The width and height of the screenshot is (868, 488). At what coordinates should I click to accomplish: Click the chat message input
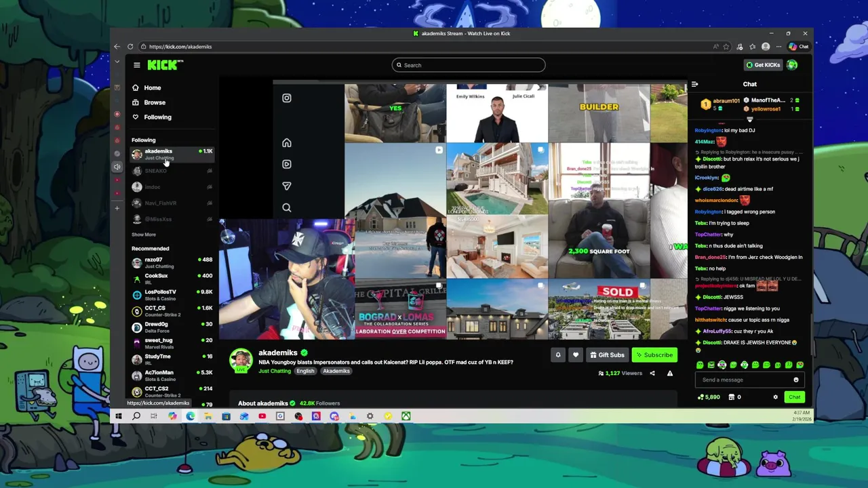click(745, 380)
